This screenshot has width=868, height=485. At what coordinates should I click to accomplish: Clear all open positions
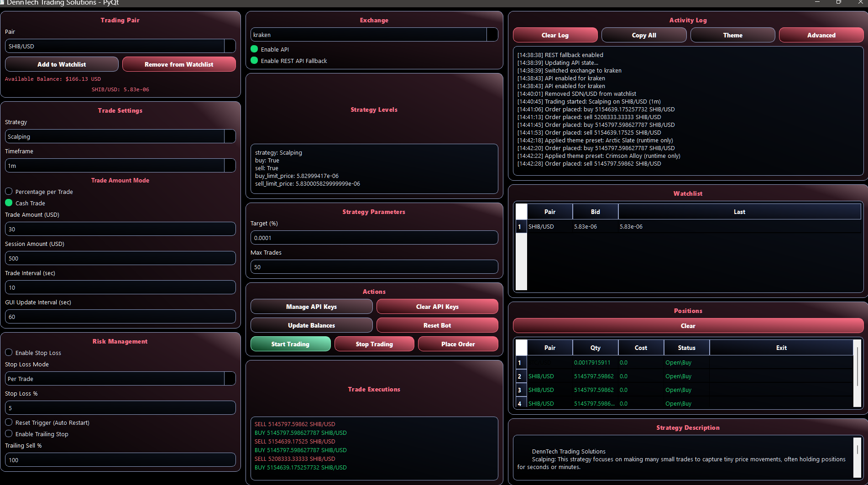click(x=688, y=325)
